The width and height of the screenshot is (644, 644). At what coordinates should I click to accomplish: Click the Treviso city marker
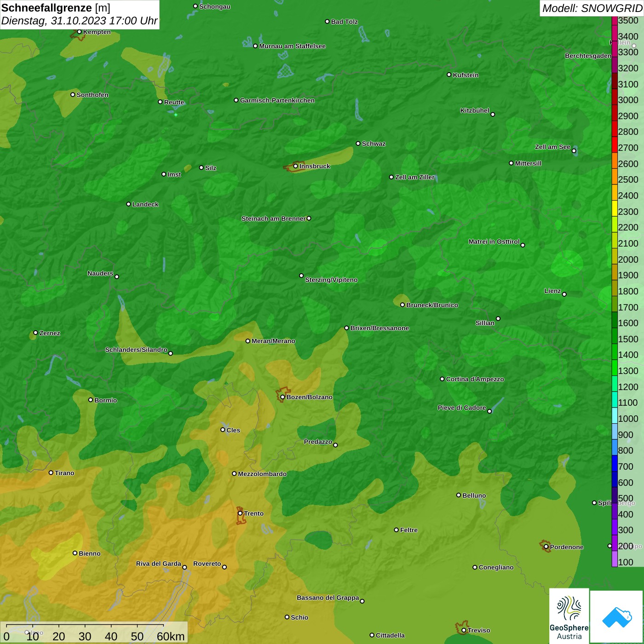[x=464, y=630]
